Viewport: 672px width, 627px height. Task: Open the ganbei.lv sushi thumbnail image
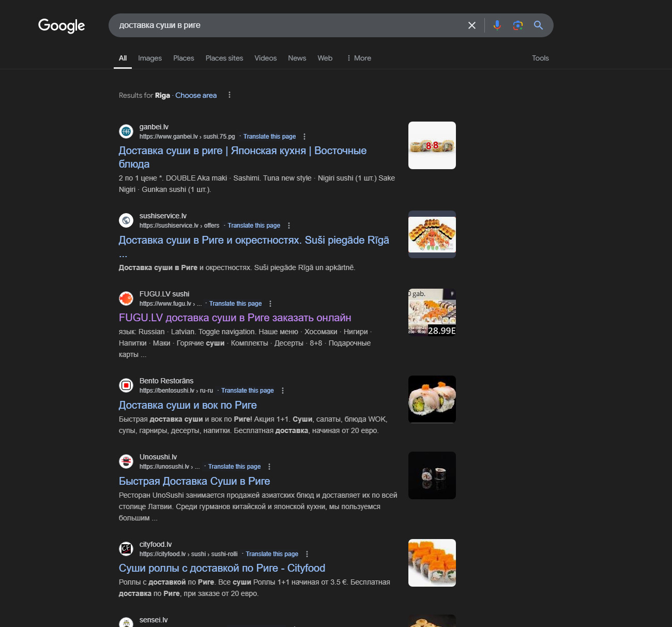[432, 145]
